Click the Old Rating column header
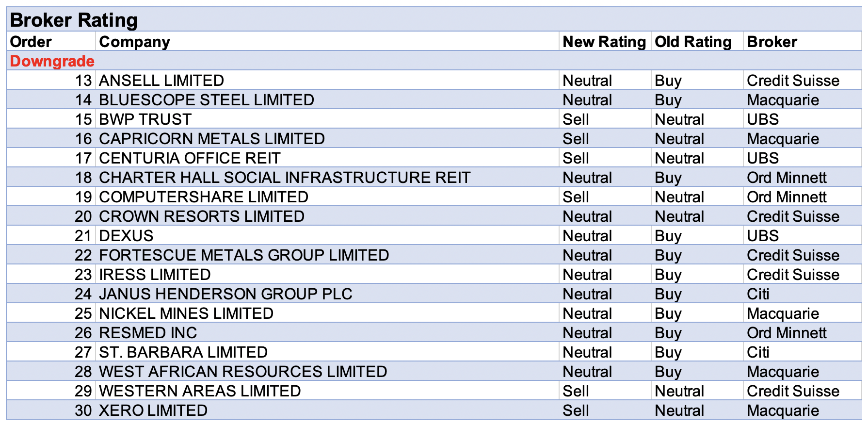The height and width of the screenshot is (427, 868). (692, 42)
